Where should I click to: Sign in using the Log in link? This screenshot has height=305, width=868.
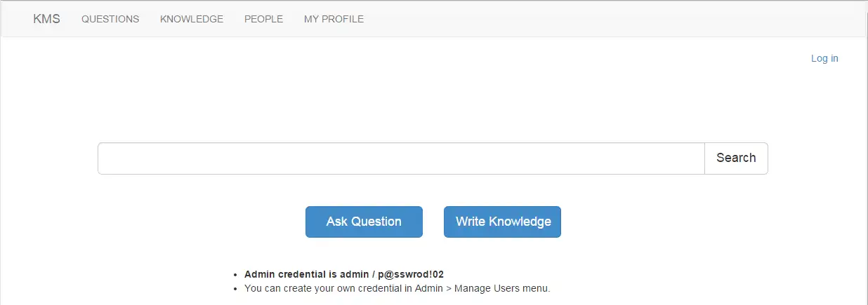click(824, 58)
